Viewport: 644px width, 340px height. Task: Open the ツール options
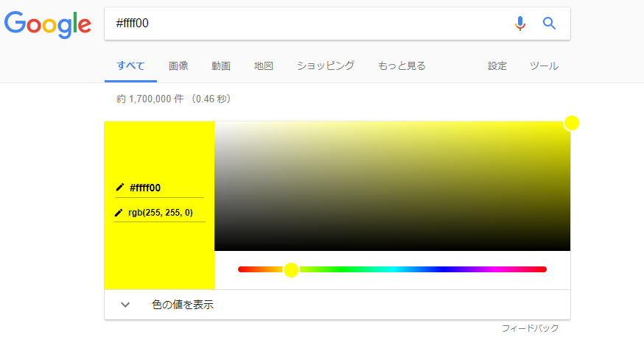point(544,65)
